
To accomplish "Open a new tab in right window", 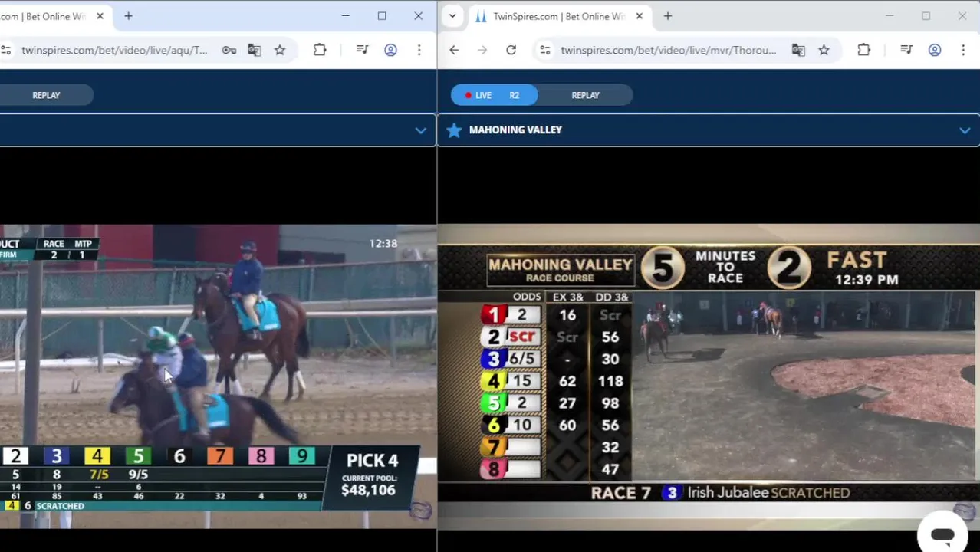I will pos(667,16).
